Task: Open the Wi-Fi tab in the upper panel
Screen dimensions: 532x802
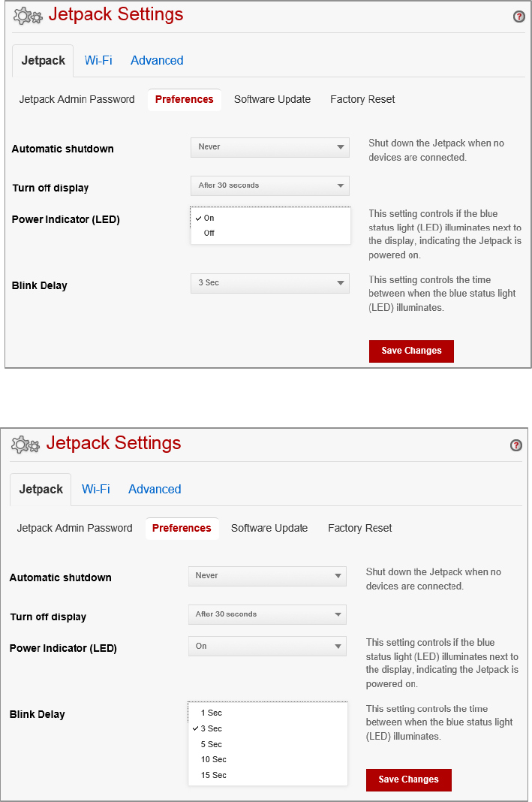Action: pyautogui.click(x=98, y=60)
